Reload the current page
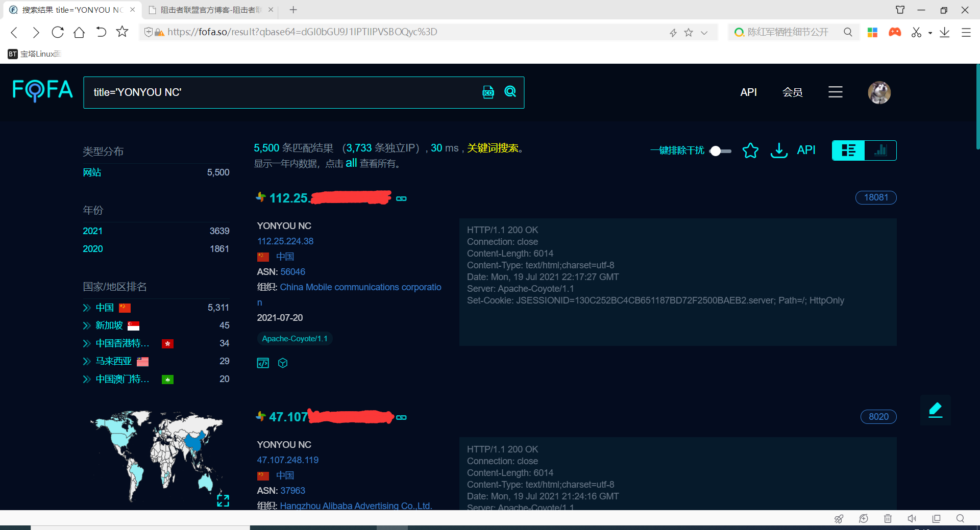Image resolution: width=980 pixels, height=530 pixels. pyautogui.click(x=58, y=32)
